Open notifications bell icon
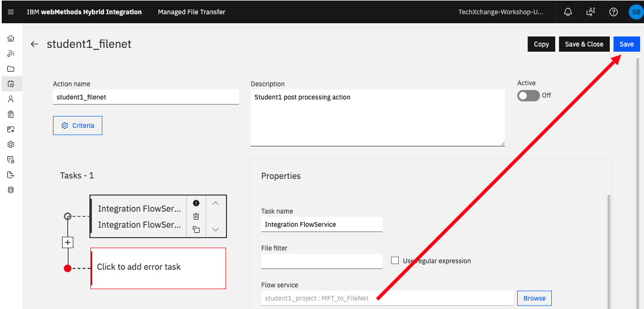Screen dimensions: 644x309 568,12
